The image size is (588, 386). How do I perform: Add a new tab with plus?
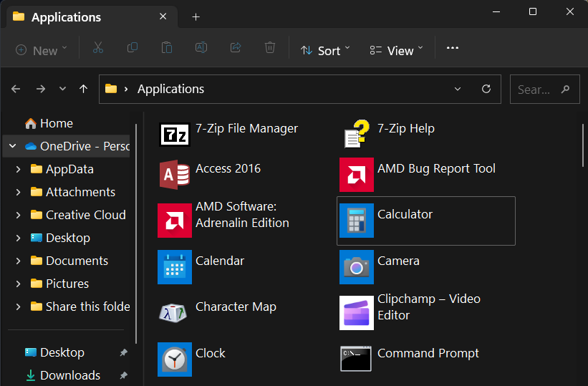click(x=196, y=17)
